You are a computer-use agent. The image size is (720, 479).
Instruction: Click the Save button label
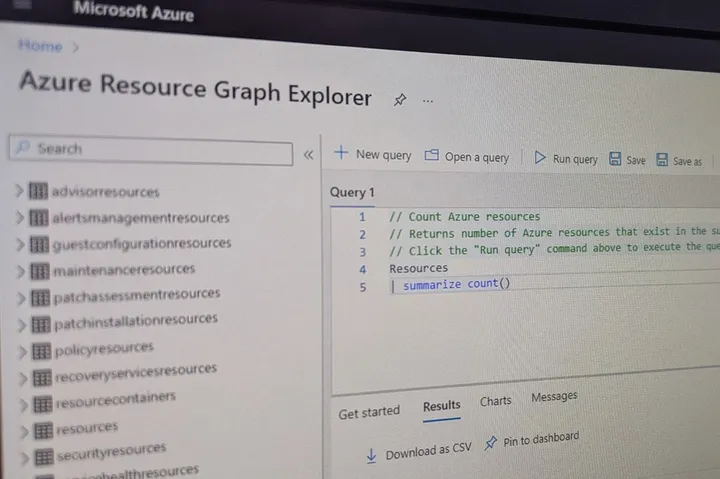point(636,160)
